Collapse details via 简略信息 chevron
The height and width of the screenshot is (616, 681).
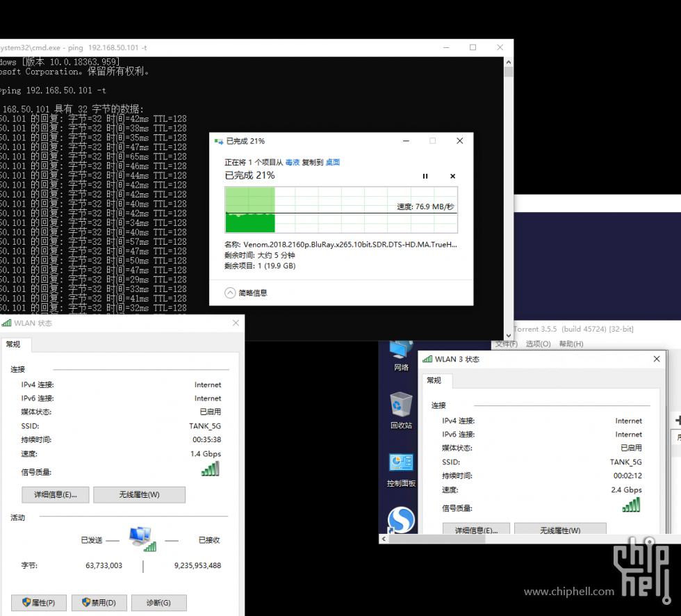pyautogui.click(x=230, y=293)
